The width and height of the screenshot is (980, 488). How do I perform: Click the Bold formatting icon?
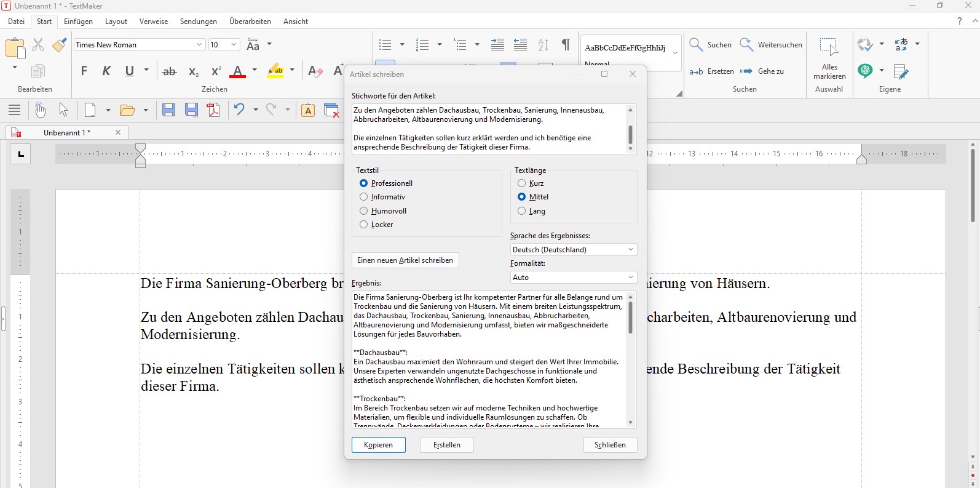[x=84, y=71]
